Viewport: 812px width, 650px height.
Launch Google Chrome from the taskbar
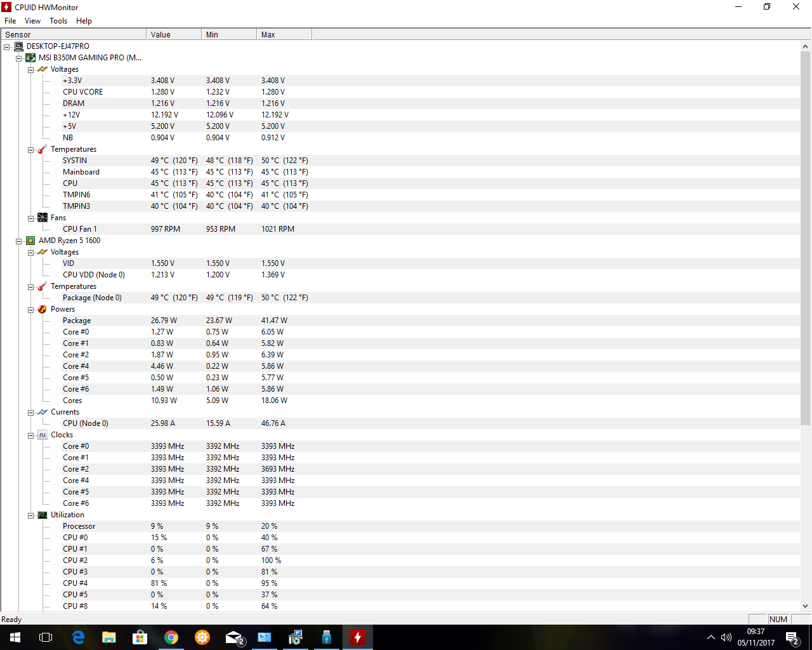[x=171, y=637]
